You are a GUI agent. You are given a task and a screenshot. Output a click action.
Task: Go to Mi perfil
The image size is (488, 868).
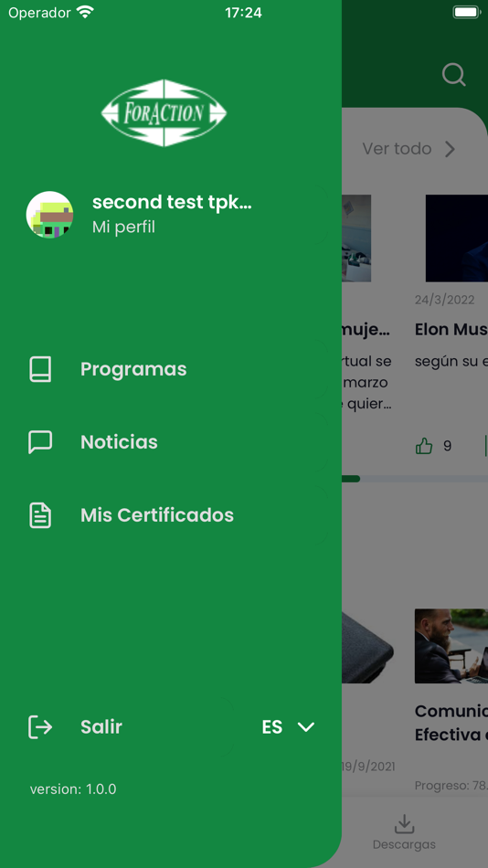pos(123,227)
